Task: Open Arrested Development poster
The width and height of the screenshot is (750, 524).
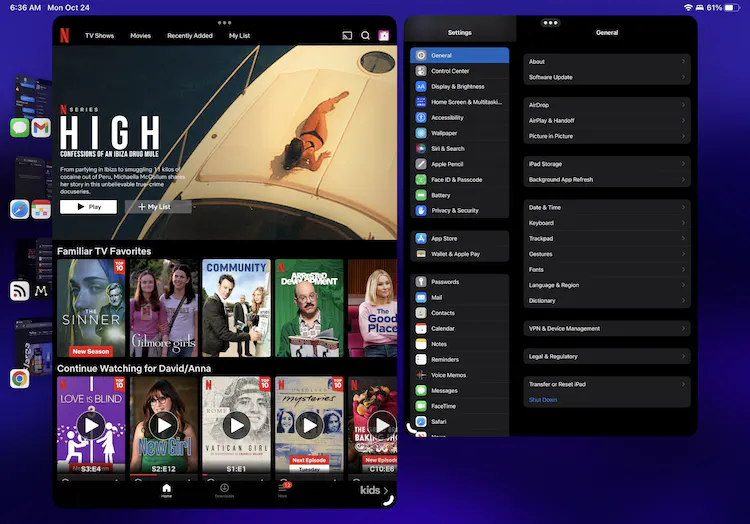Action: (x=309, y=308)
